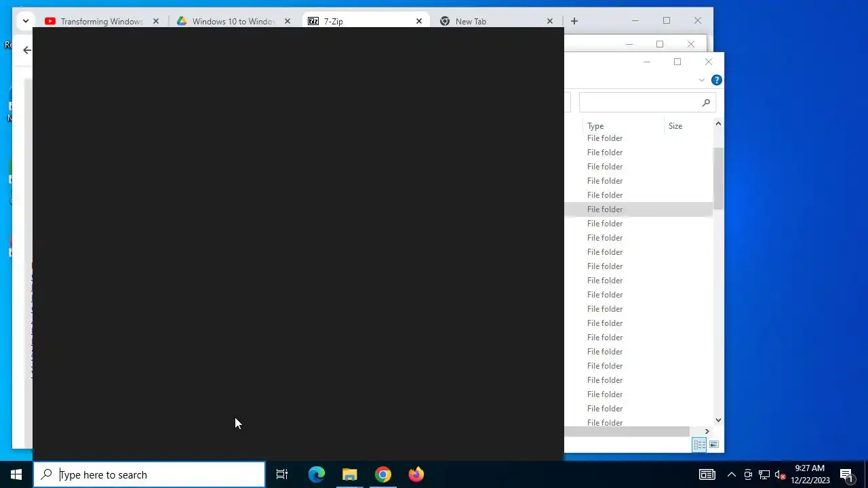868x488 pixels.
Task: Click the Explorer scrollbar up arrow
Action: (x=718, y=124)
